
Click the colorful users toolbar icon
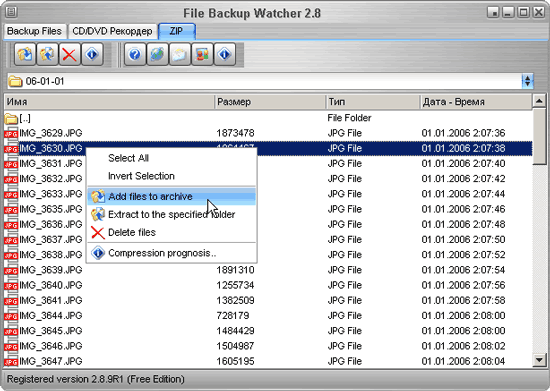202,54
